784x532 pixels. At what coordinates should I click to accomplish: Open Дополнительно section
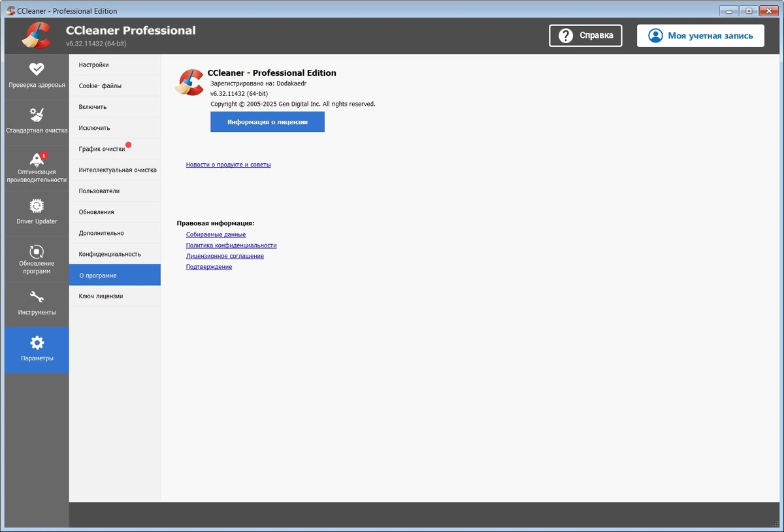pos(115,233)
